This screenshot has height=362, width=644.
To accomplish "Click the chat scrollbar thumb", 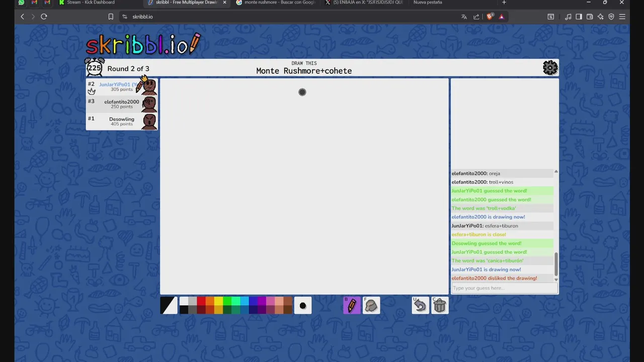I will 556,263.
